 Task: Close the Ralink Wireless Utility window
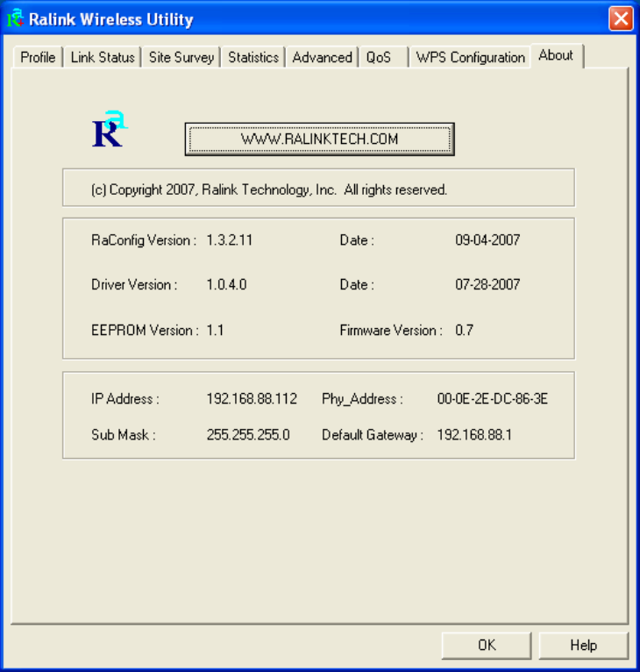coord(621,18)
